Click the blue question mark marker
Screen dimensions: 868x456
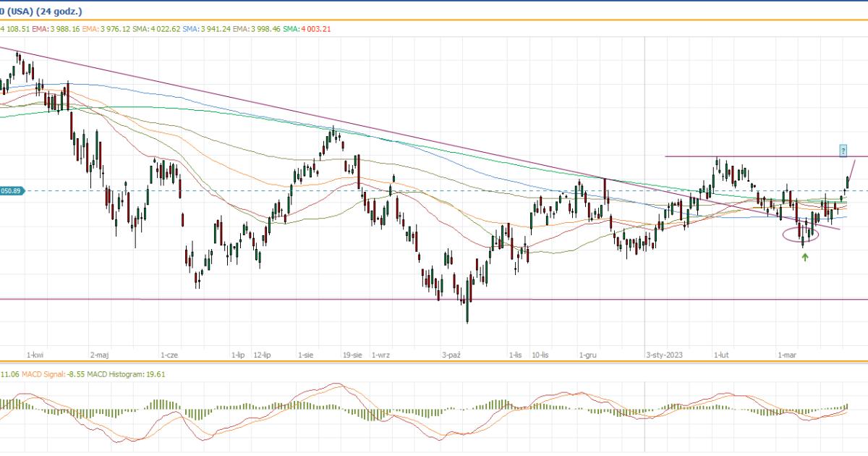click(843, 151)
